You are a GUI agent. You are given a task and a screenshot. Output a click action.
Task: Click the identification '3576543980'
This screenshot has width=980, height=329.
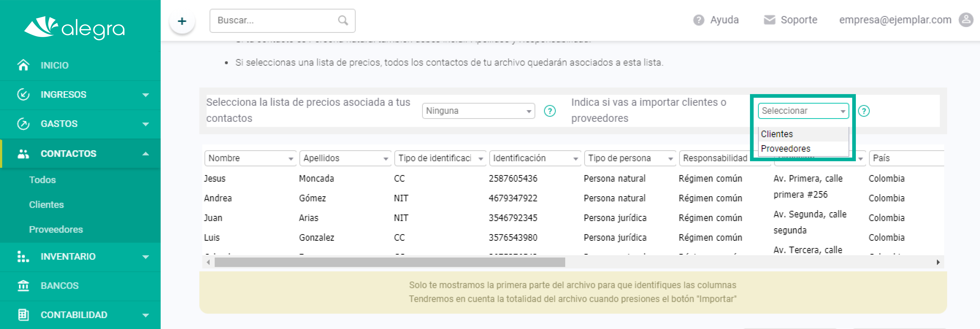(x=513, y=238)
